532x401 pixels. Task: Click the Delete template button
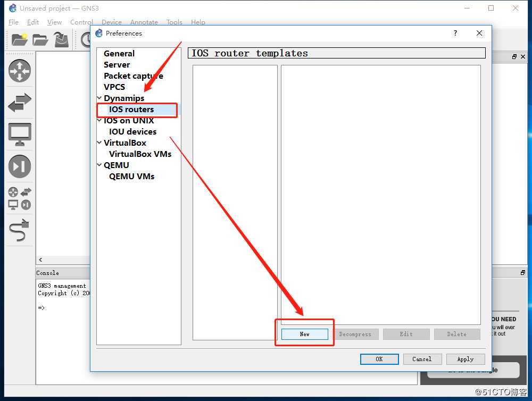coord(456,334)
